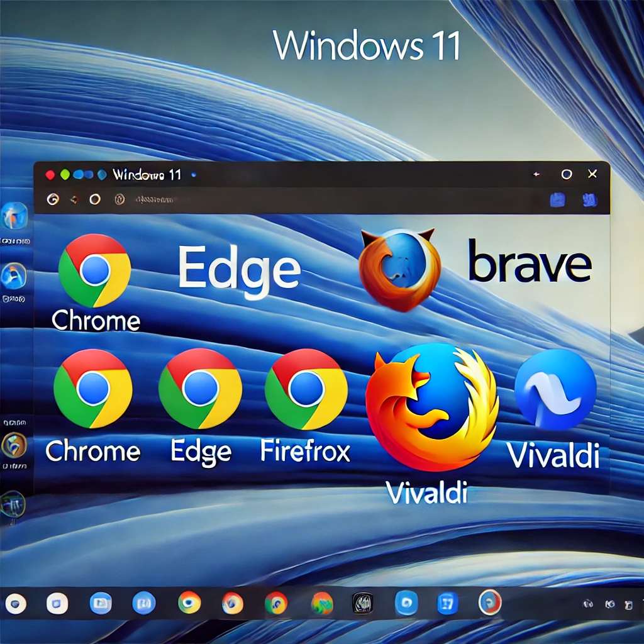Viewport: 644px width, 644px height.
Task: Open the rightmost blue toolbar icon
Action: pos(590,201)
